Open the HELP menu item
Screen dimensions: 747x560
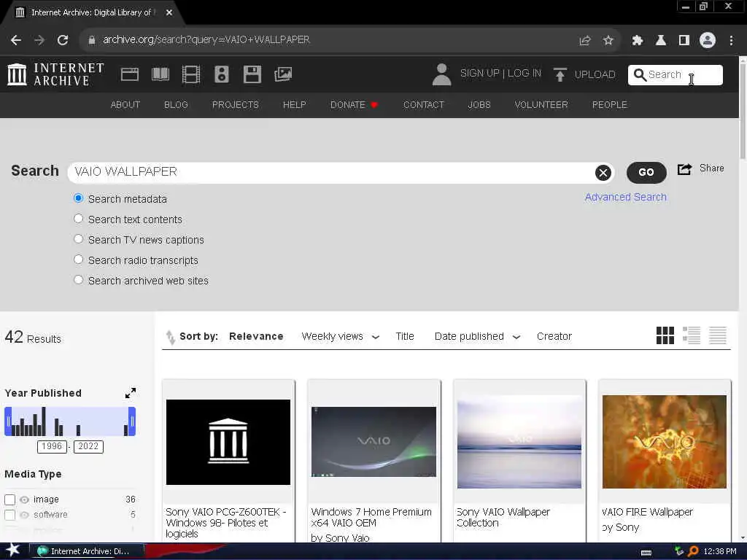point(295,105)
